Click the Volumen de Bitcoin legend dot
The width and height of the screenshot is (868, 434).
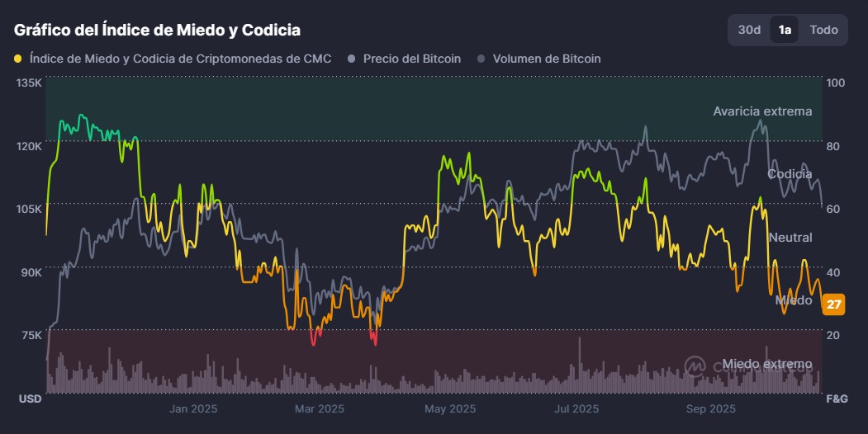(481, 59)
